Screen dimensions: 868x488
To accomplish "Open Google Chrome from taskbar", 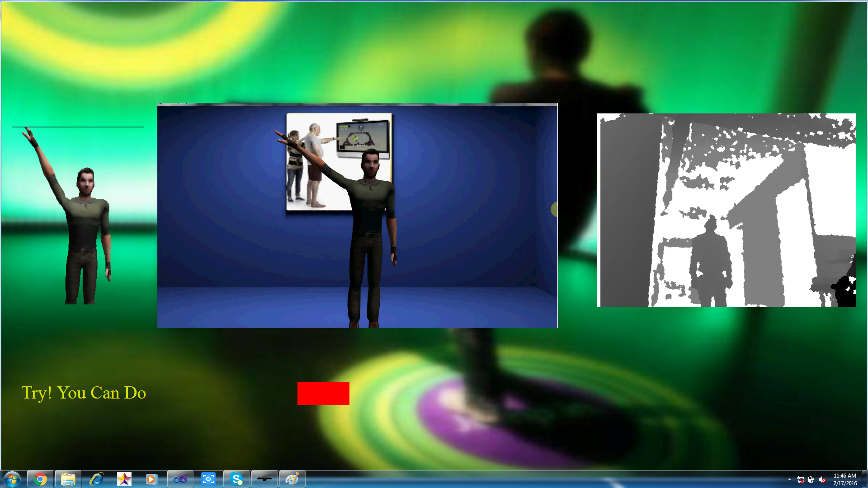I will 40,479.
